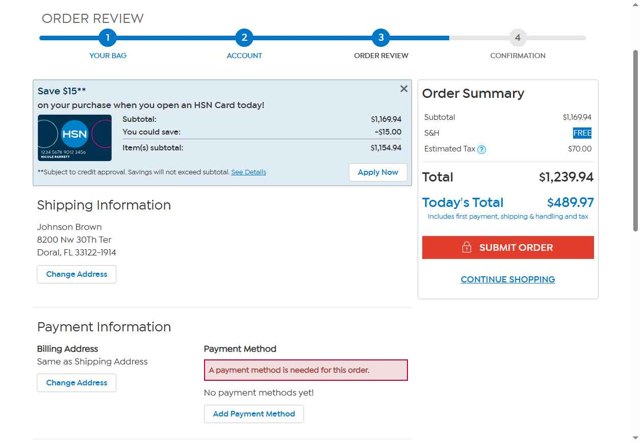Go to the Account step label
The height and width of the screenshot is (443, 640).
pos(244,56)
